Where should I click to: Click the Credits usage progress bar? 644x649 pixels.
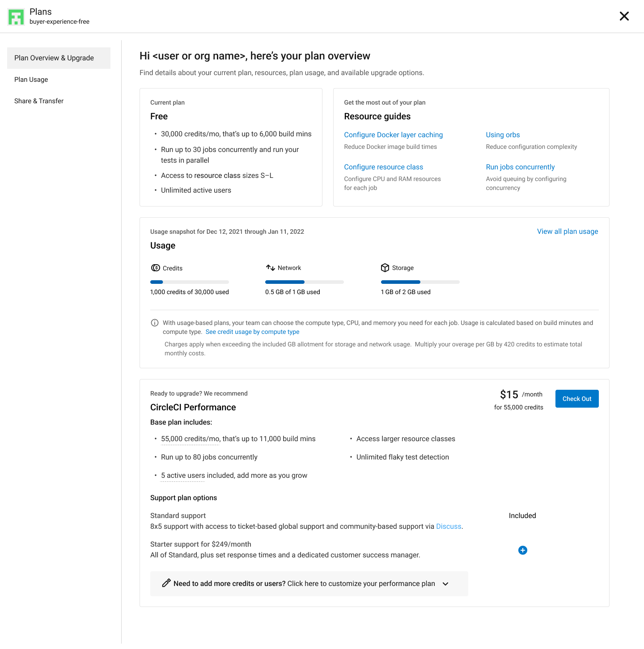pyautogui.click(x=189, y=282)
